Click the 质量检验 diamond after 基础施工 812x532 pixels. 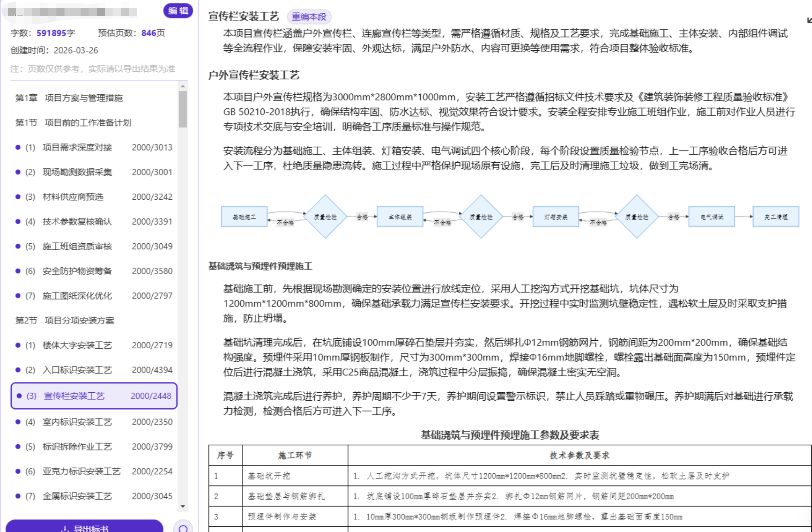325,217
